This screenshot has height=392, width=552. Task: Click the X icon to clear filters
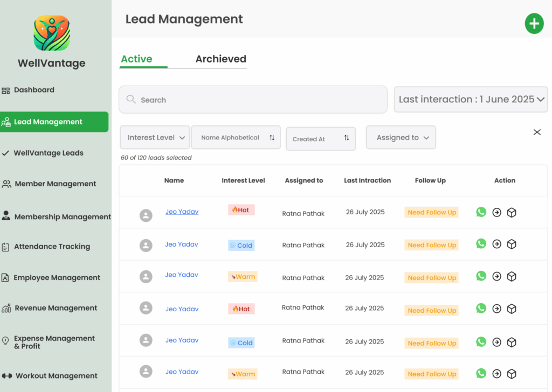click(x=537, y=132)
